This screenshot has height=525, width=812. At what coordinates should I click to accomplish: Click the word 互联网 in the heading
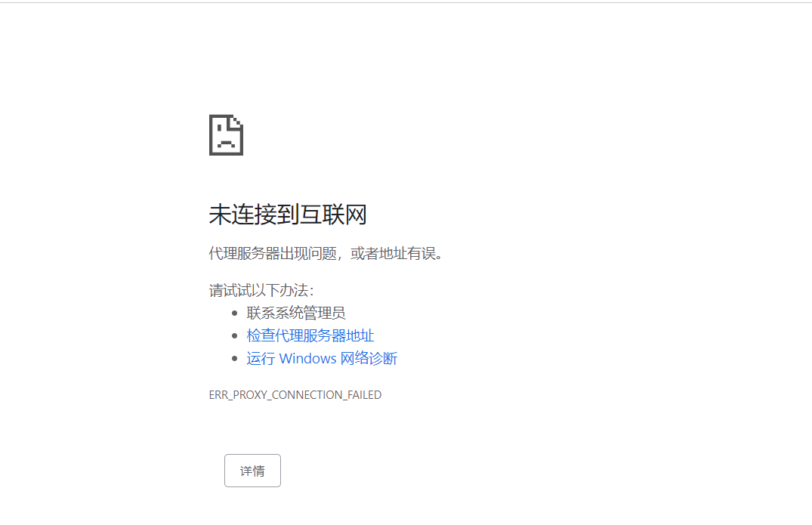[x=333, y=215]
